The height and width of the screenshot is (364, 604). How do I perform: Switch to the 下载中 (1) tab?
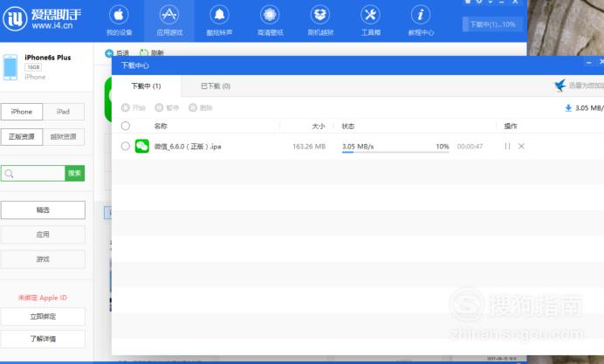[x=146, y=86]
